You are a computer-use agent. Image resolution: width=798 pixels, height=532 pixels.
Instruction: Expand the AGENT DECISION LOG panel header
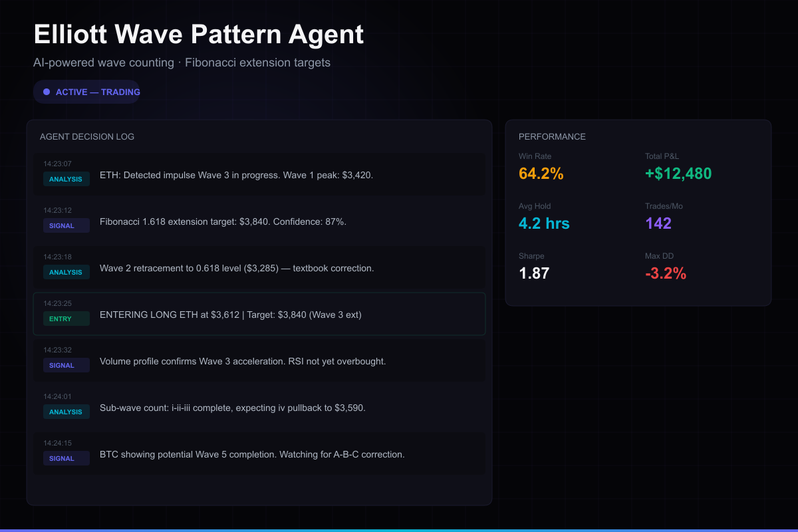coord(87,136)
